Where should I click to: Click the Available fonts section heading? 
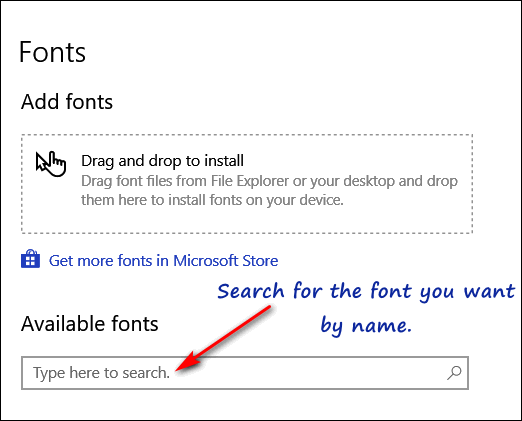point(89,323)
